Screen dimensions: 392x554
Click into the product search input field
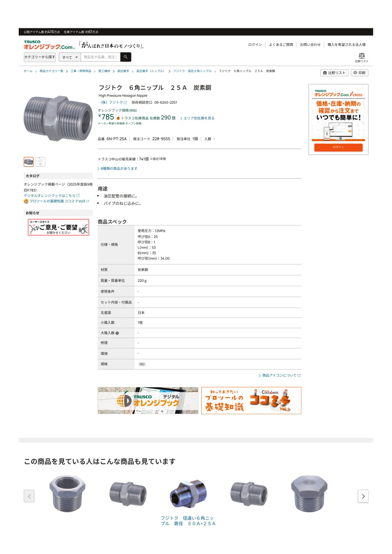coord(100,57)
